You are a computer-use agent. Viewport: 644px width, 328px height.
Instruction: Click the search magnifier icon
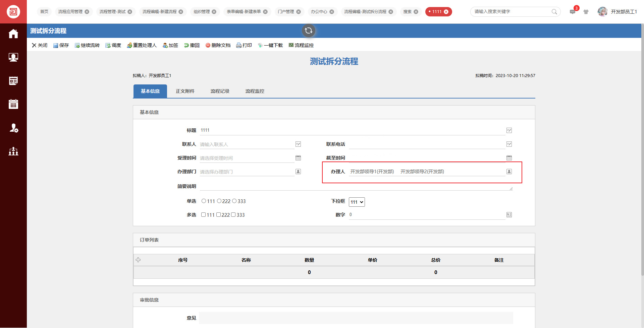pyautogui.click(x=554, y=12)
